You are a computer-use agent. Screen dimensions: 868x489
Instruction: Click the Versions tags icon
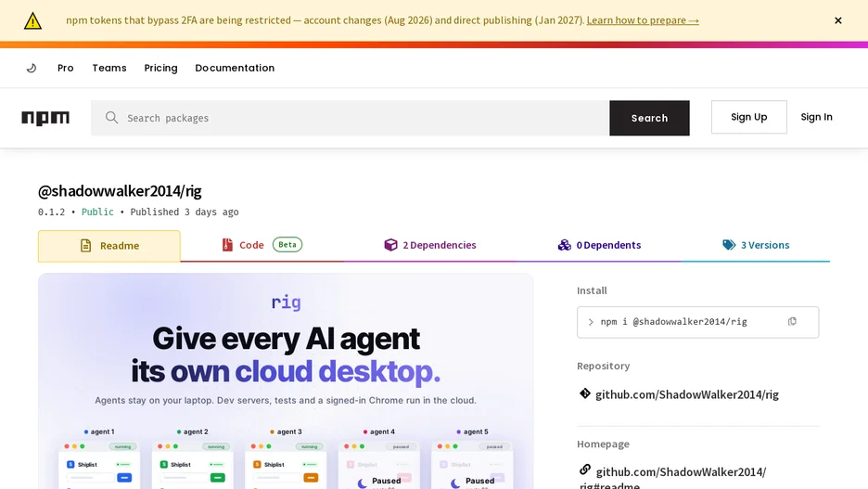729,245
